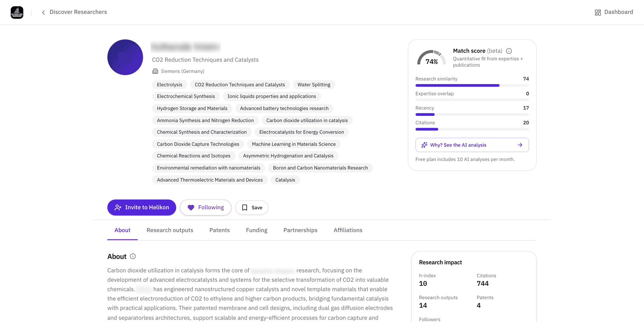
Task: Open the Partnerships tab
Action: 300,230
